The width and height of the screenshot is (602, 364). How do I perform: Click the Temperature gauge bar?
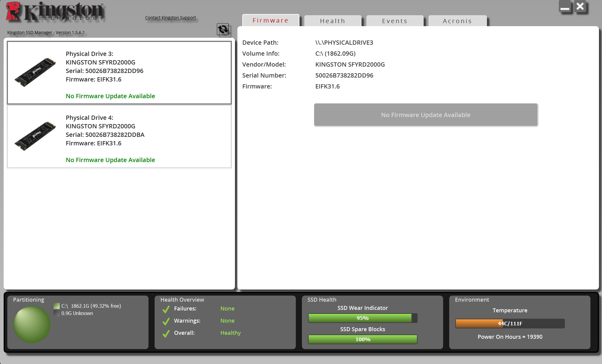pos(510,324)
